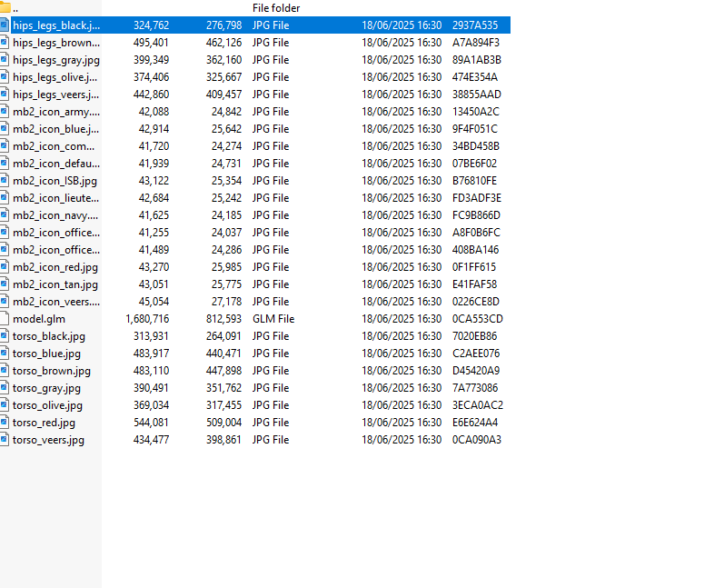Image resolution: width=714 pixels, height=588 pixels.
Task: Click the JPG icon for torso_red.jpg
Action: (x=5, y=423)
